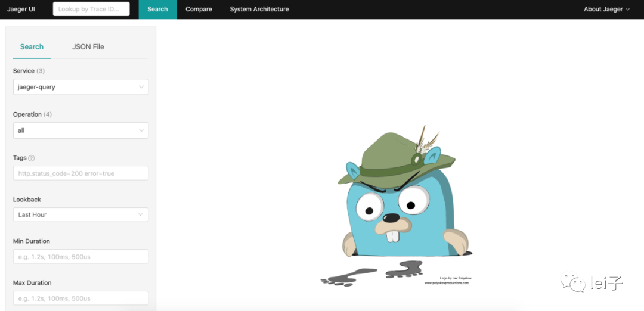Click the Jaeger gopher mascot image
The height and width of the screenshot is (311, 644).
pyautogui.click(x=397, y=205)
